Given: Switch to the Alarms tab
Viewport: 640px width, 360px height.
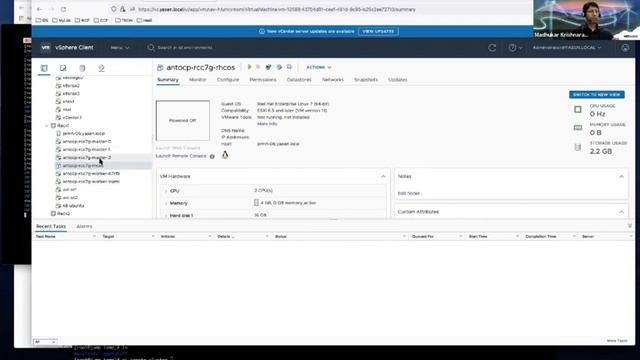Looking at the screenshot, I should coord(84,227).
